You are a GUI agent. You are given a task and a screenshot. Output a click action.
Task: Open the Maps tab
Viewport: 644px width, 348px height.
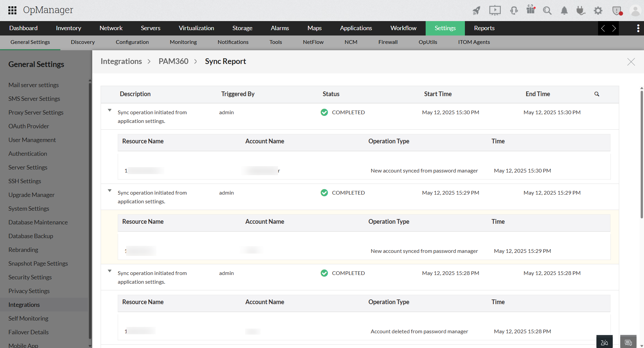point(315,28)
